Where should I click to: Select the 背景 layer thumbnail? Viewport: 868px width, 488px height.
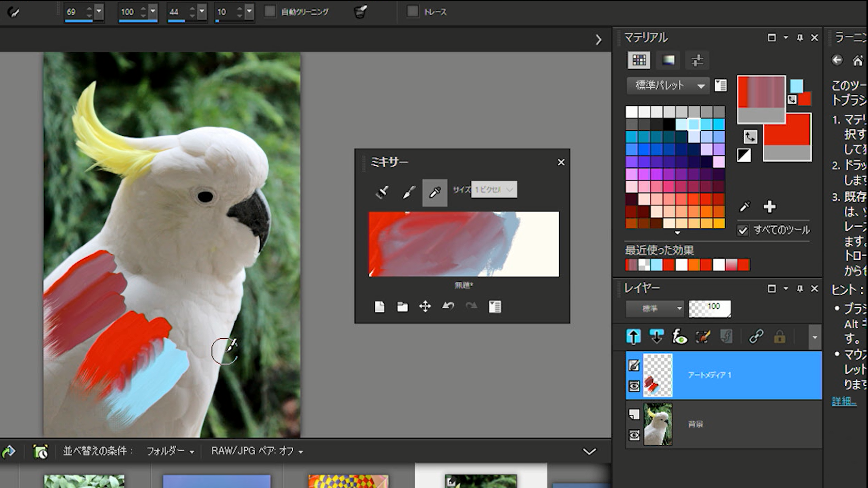(x=657, y=424)
